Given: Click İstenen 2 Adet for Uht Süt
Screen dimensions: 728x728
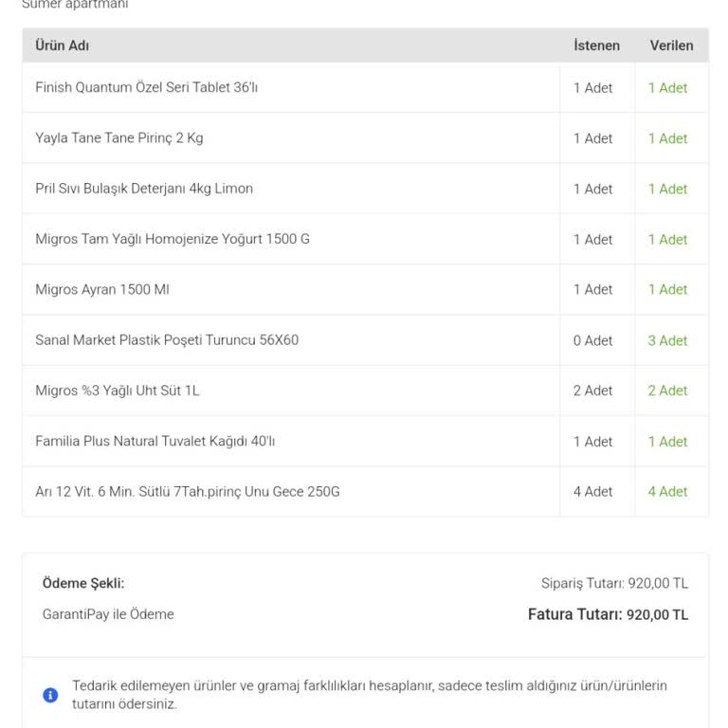Looking at the screenshot, I should coord(592,391).
